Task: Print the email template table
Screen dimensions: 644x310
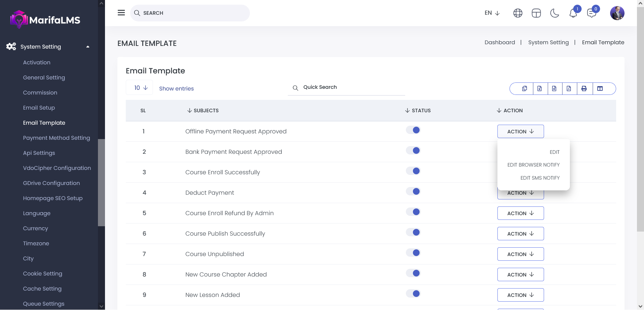Action: click(584, 88)
